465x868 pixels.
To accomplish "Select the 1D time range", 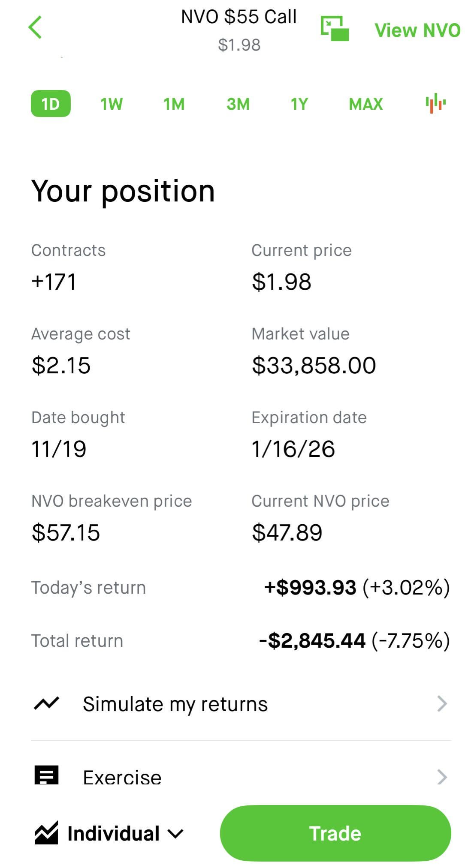I will click(51, 104).
